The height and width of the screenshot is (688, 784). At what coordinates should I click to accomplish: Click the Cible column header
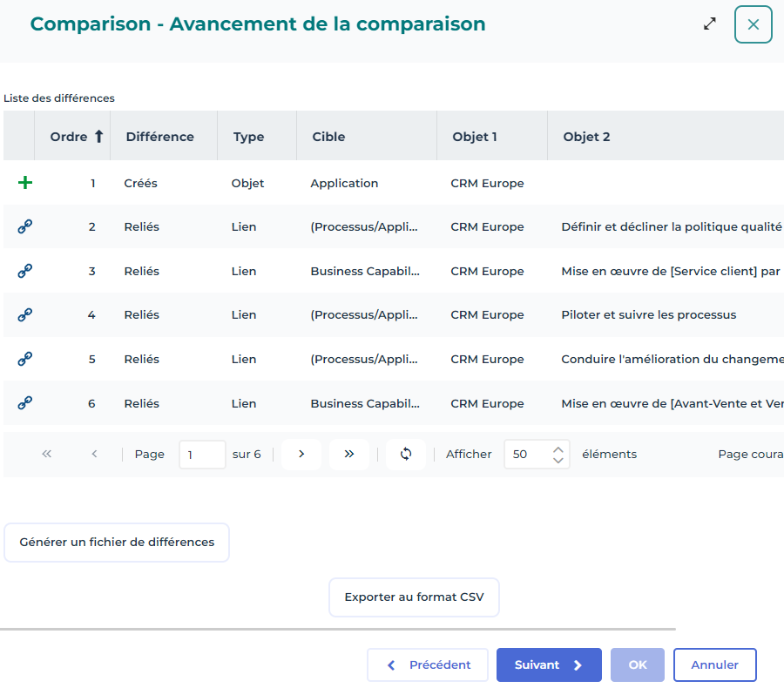click(x=328, y=136)
